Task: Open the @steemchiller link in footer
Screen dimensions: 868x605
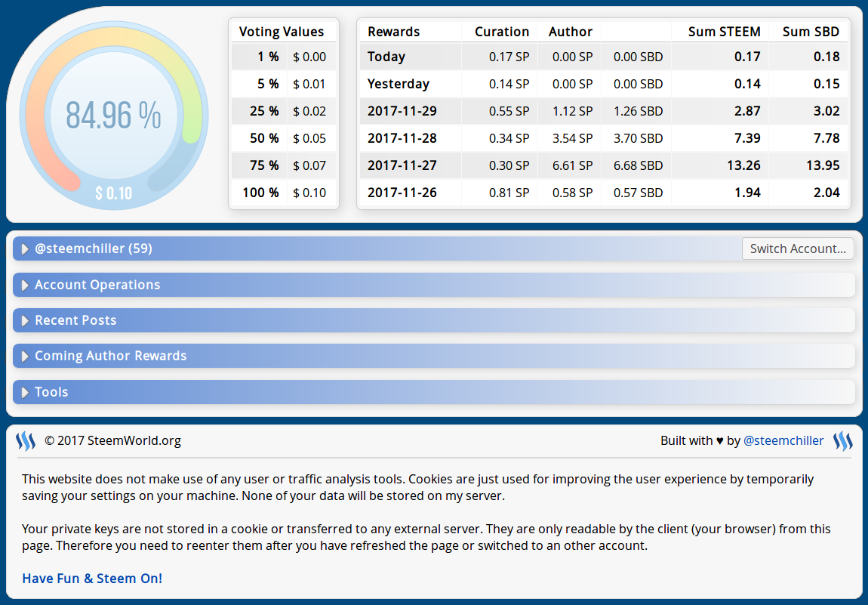Action: (x=783, y=441)
